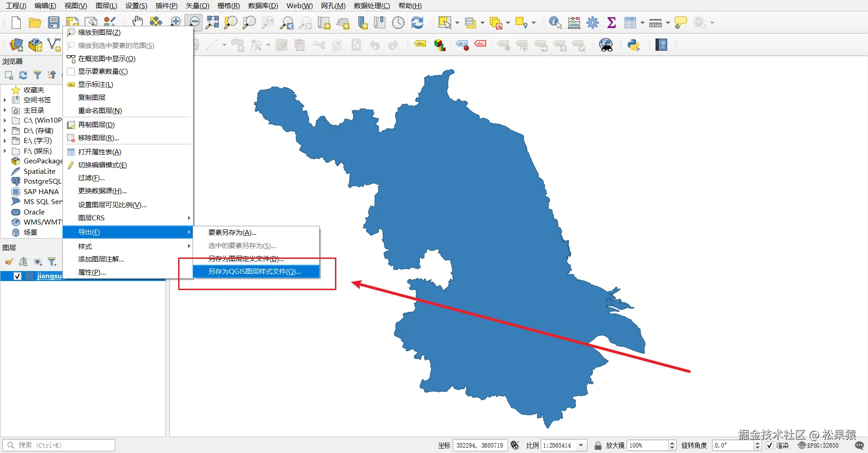Screen dimensions: 868x453
Task: Open the Python console
Action: (x=633, y=45)
